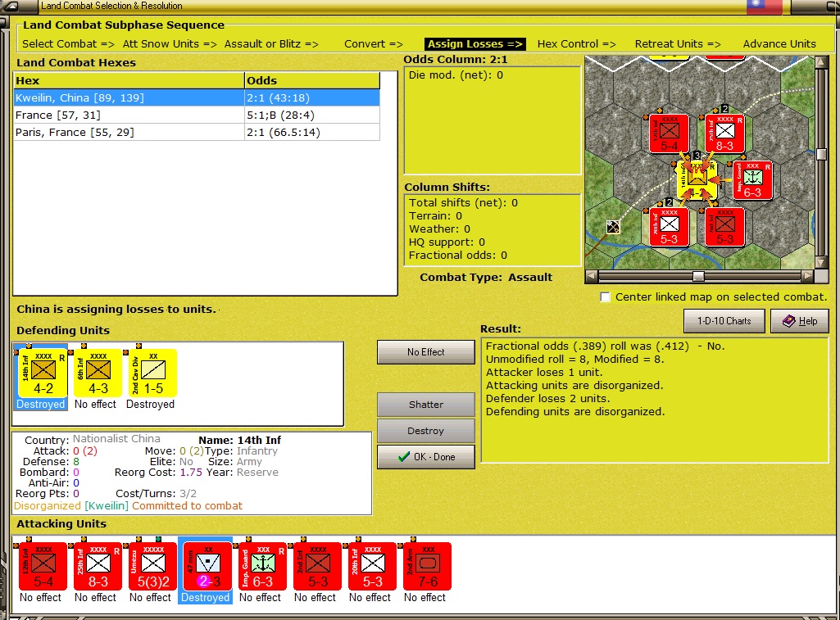
Task: Click the China flag in title bar
Action: click(764, 7)
